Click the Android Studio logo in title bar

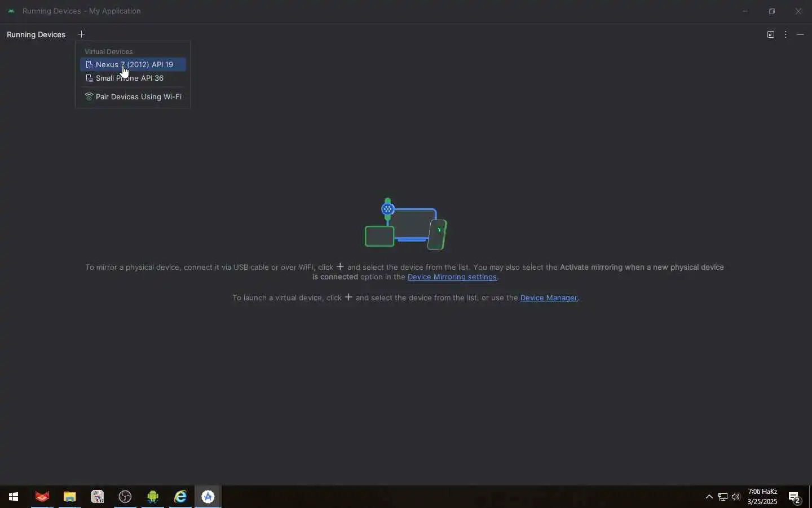pyautogui.click(x=11, y=11)
